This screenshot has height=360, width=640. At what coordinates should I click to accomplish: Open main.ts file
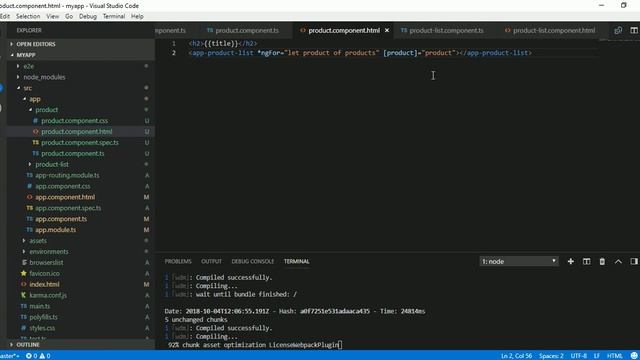click(39, 306)
